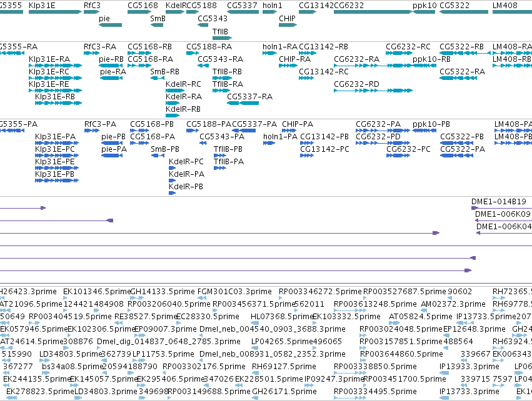
Task: Select the pie gene feature
Action: tap(110, 25)
